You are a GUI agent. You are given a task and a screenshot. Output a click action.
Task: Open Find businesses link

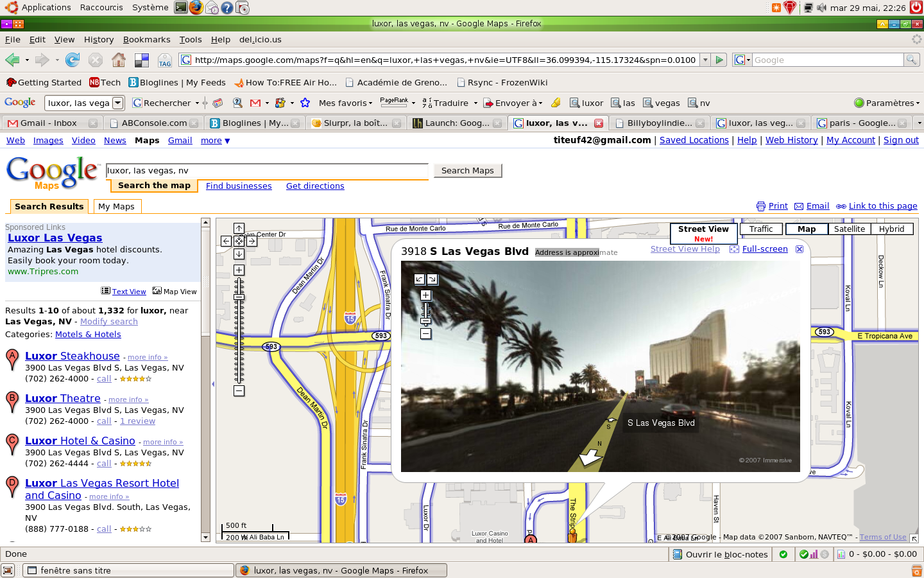coord(239,186)
